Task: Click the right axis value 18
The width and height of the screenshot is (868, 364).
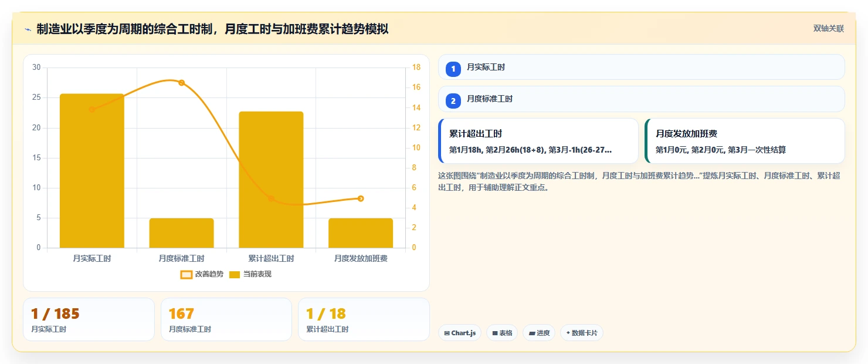Action: (x=416, y=68)
